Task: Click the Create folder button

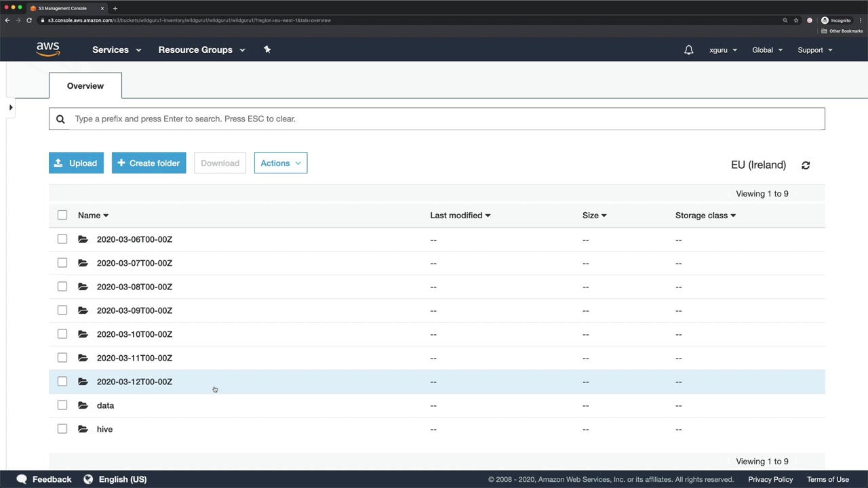Action: (149, 163)
